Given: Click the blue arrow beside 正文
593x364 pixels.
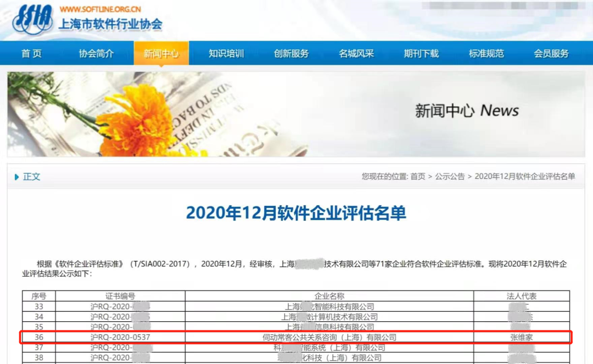Looking at the screenshot, I should click(x=17, y=177).
